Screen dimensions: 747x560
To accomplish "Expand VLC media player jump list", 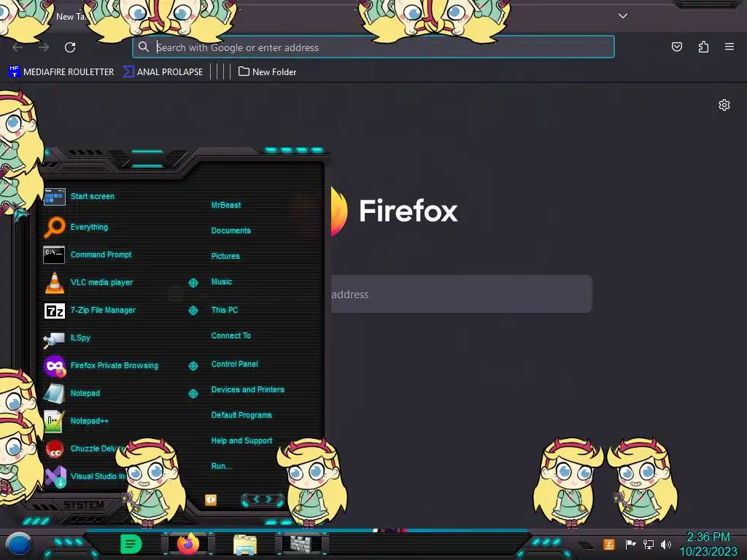I will tap(193, 283).
